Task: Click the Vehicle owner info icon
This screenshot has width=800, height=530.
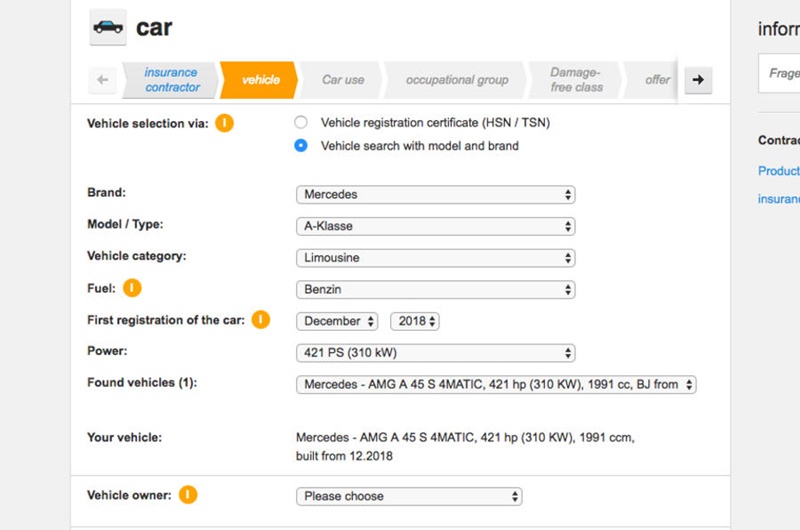Action: pyautogui.click(x=188, y=495)
